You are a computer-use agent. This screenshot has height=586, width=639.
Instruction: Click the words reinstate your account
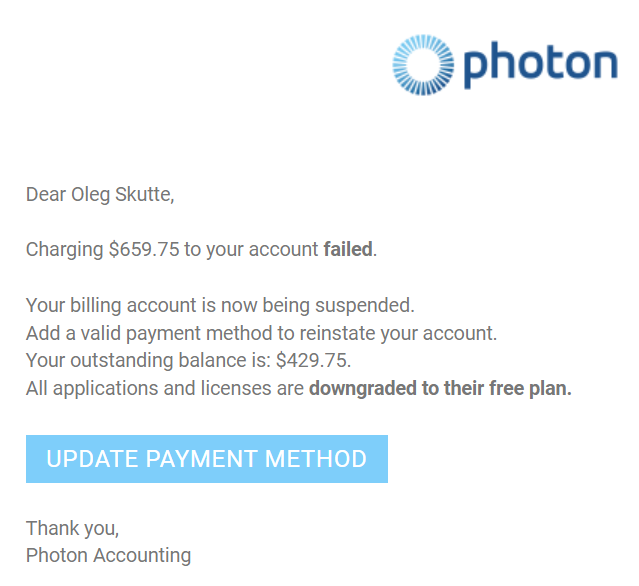[398, 333]
